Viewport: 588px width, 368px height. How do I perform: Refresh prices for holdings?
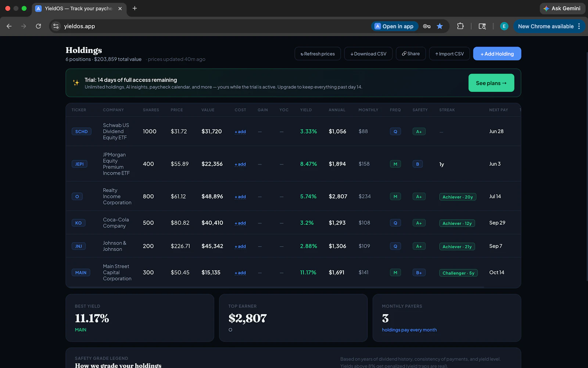[x=318, y=54]
